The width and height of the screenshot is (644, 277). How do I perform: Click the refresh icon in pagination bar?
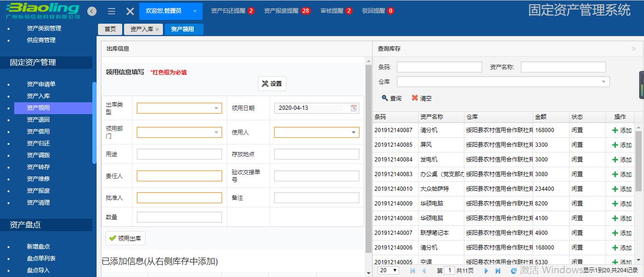coord(514,270)
